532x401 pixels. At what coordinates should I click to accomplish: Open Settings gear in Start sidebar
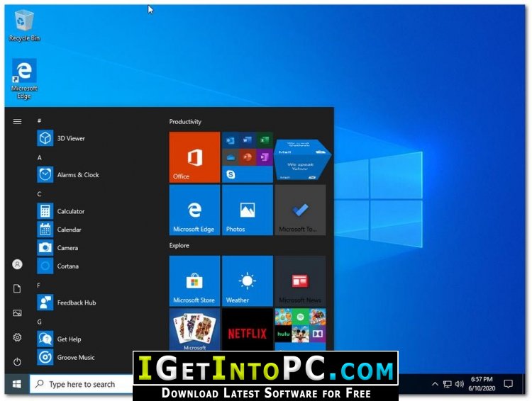tap(17, 337)
